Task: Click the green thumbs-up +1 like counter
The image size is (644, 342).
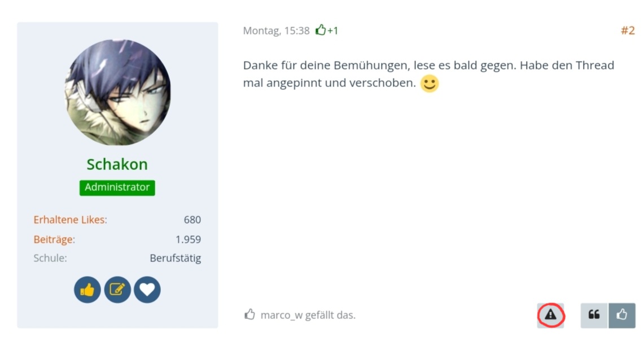Action: point(327,30)
